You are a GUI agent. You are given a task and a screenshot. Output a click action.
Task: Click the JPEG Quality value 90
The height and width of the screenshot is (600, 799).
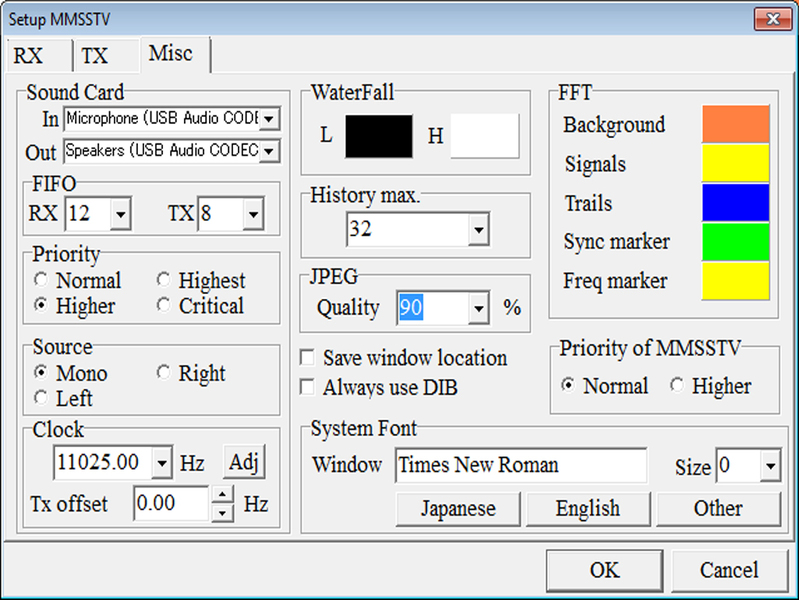(411, 308)
